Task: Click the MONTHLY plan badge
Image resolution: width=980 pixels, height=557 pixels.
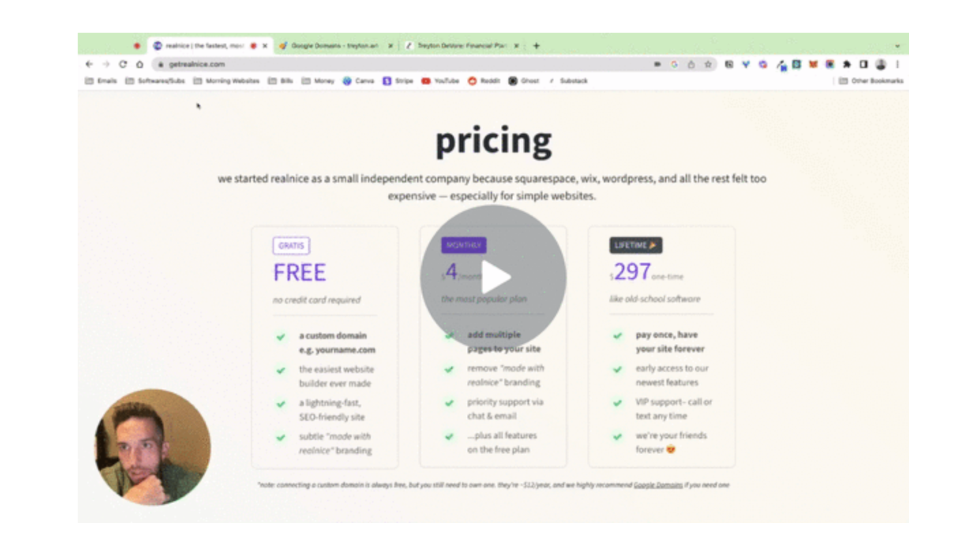Action: 463,245
